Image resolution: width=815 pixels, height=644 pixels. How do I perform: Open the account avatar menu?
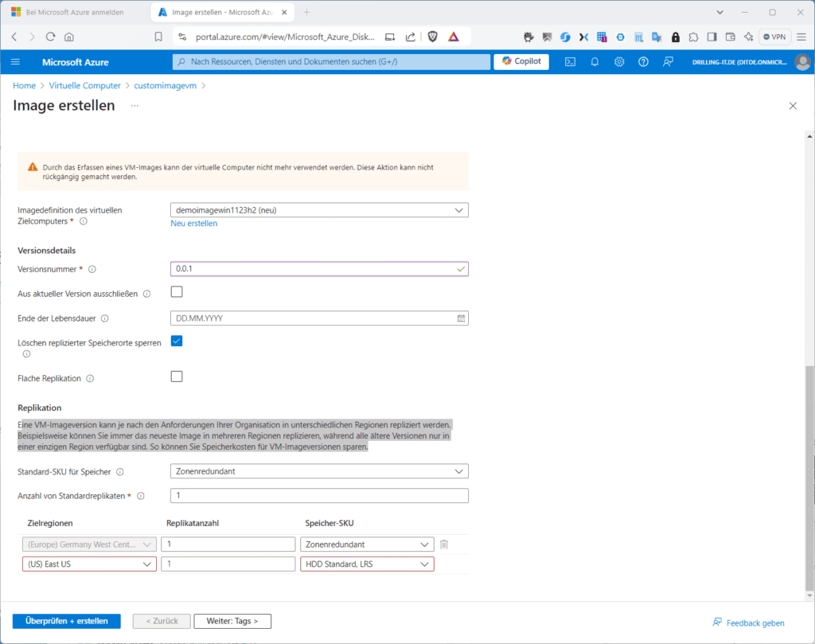pos(803,62)
